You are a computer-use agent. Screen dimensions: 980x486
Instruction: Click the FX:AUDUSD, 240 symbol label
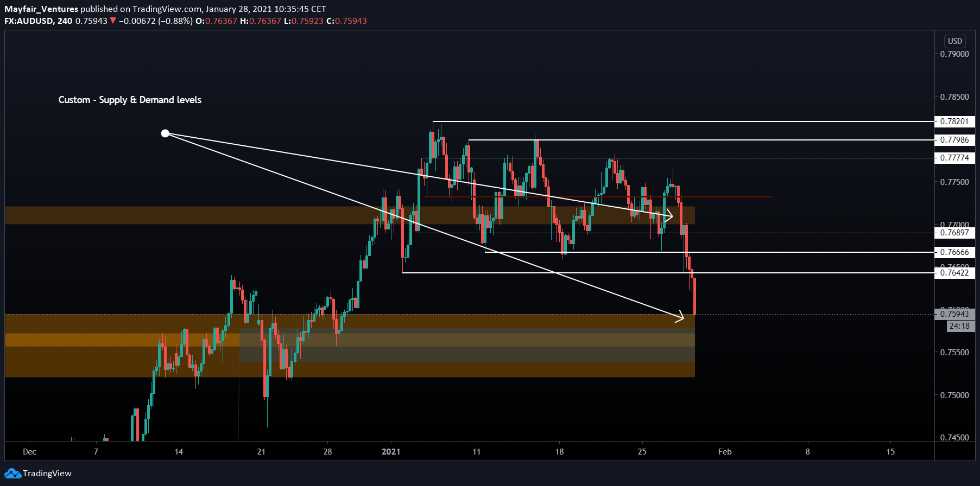39,21
